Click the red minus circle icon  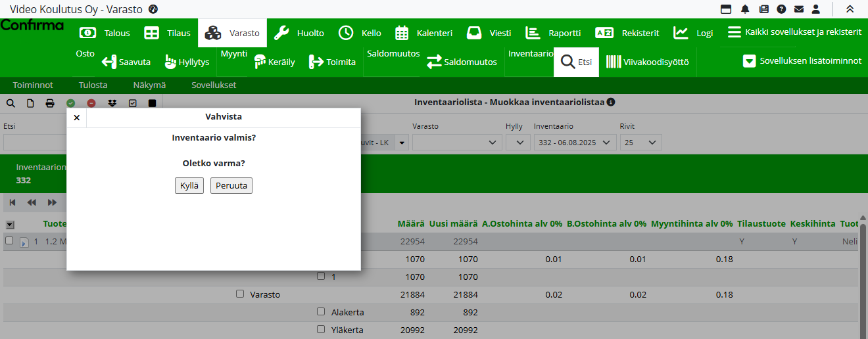[x=91, y=103]
